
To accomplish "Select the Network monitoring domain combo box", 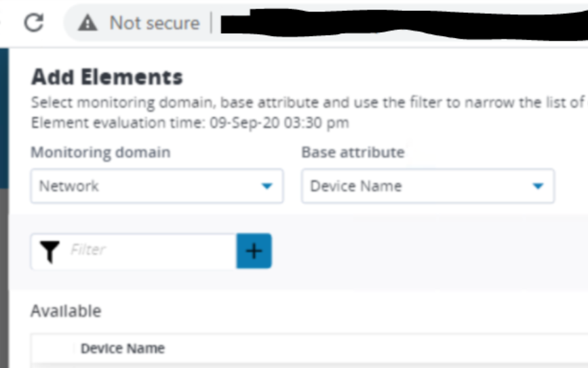I will tap(157, 186).
